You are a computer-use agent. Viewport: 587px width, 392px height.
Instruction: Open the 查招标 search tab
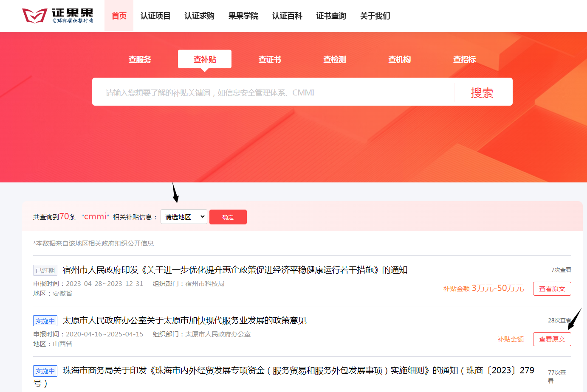(465, 59)
